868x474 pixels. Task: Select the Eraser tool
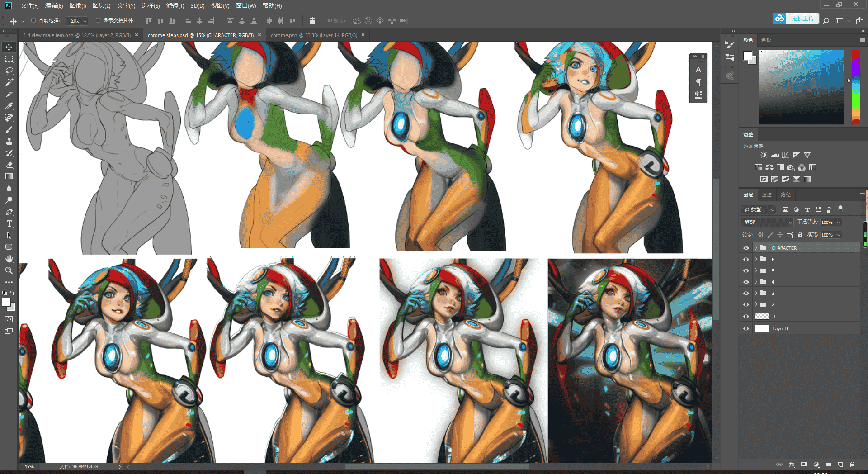9,165
